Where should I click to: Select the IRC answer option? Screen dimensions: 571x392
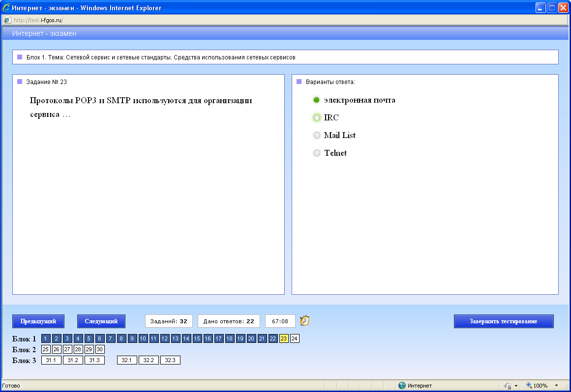pyautogui.click(x=317, y=117)
